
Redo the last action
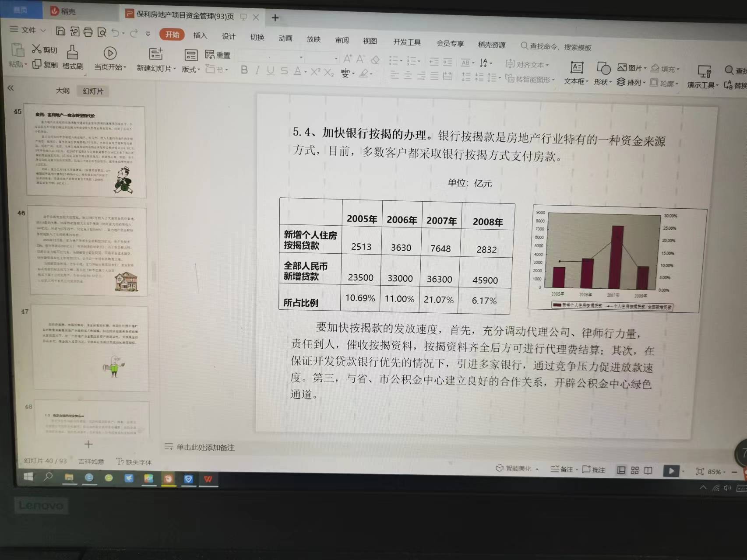134,33
